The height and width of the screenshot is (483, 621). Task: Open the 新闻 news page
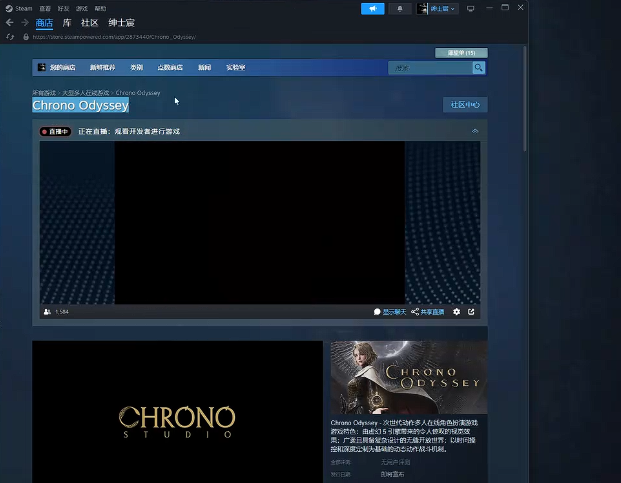pyautogui.click(x=204, y=67)
